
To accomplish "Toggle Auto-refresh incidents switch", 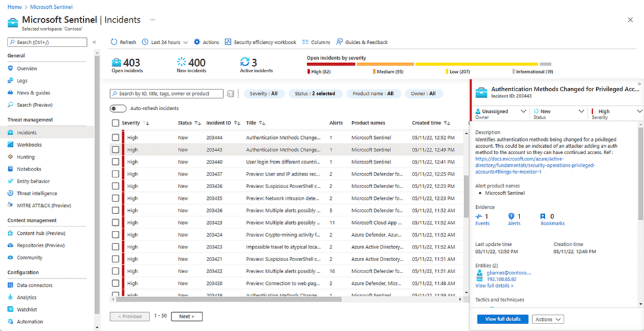I will 118,109.
